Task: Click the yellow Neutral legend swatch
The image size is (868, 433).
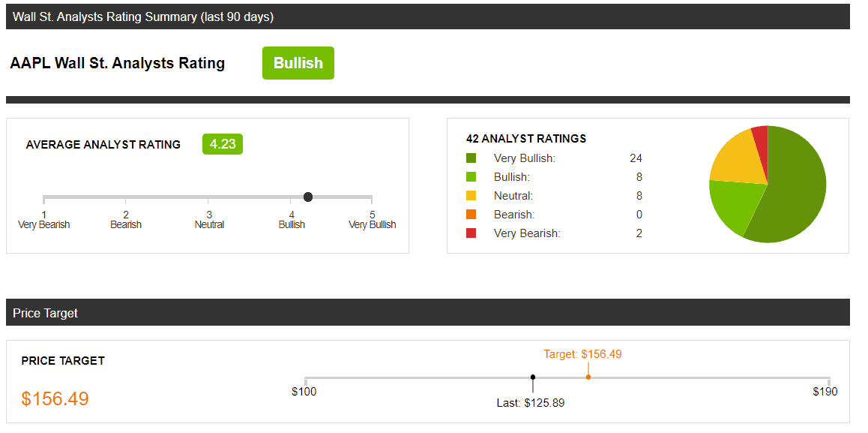Action: (471, 196)
